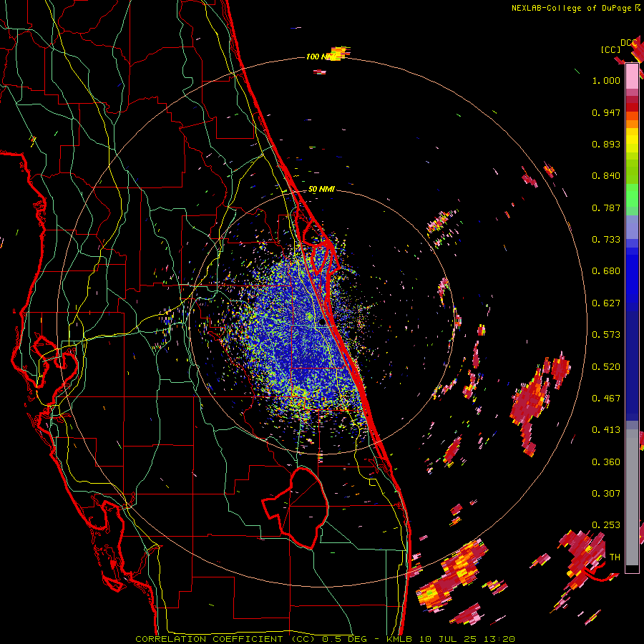Click the 0.413 scale value
The image size is (644, 644).
(606, 430)
